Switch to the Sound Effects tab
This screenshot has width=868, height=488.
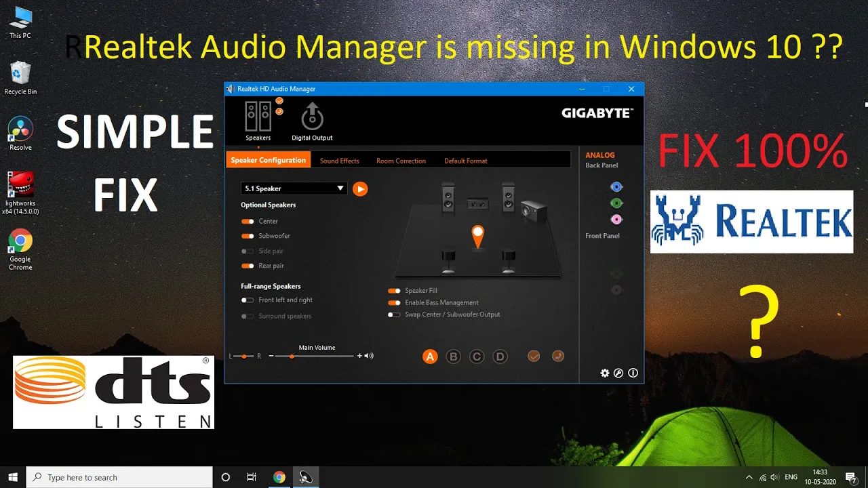pyautogui.click(x=340, y=161)
